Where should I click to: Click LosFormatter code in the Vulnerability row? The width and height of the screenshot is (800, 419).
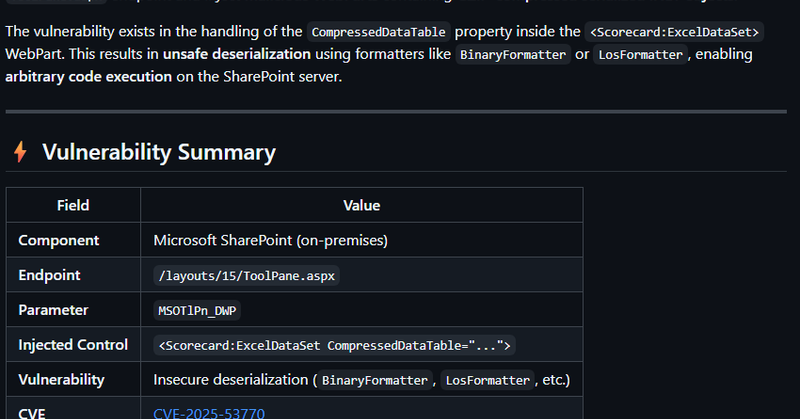tap(487, 380)
